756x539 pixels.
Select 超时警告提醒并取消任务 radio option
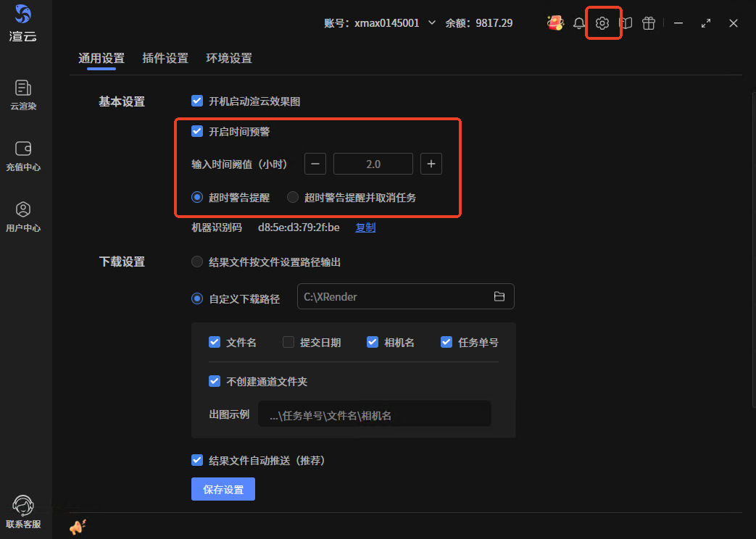pyautogui.click(x=293, y=197)
